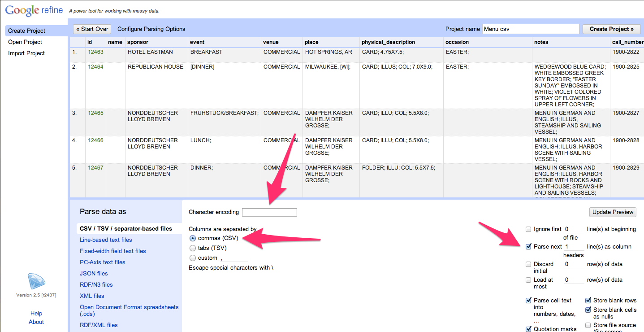Choose JSON files parsing format
Screen dimensions: 644x332
[94, 274]
